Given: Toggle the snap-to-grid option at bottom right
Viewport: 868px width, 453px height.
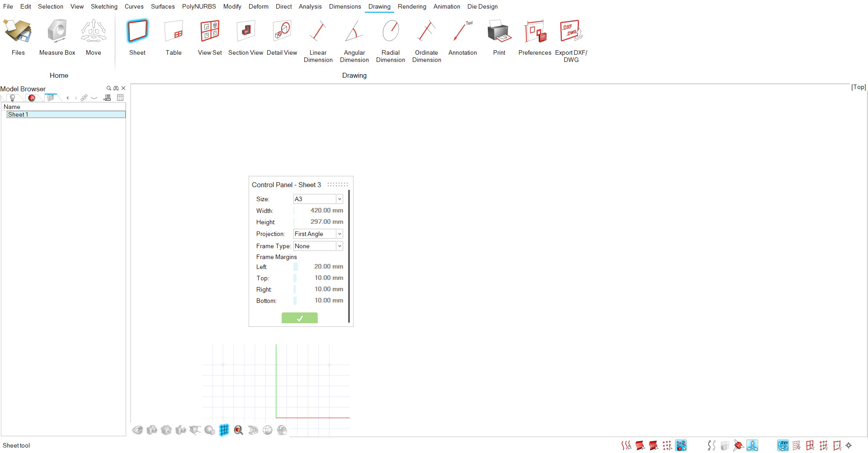Looking at the screenshot, I should pyautogui.click(x=796, y=446).
